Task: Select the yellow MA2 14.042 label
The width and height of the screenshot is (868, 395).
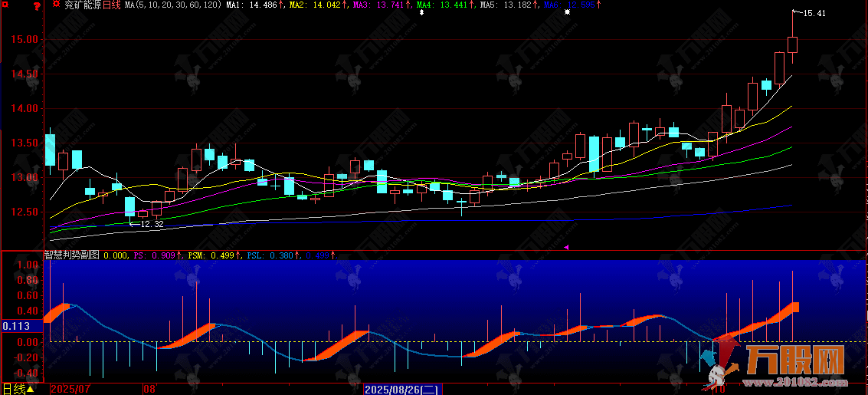Action: pos(318,5)
